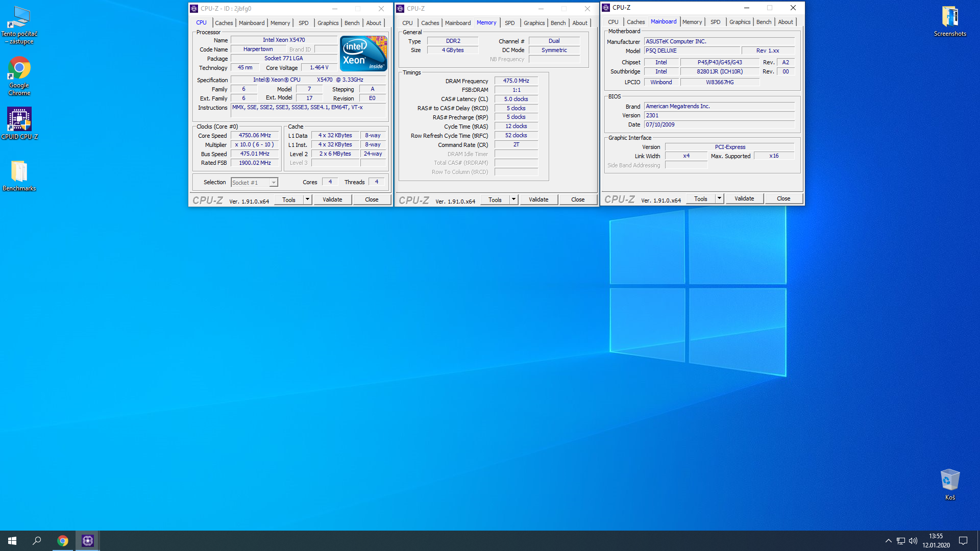Open the Screenshots folder icon
980x551 pixels.
pos(950,21)
